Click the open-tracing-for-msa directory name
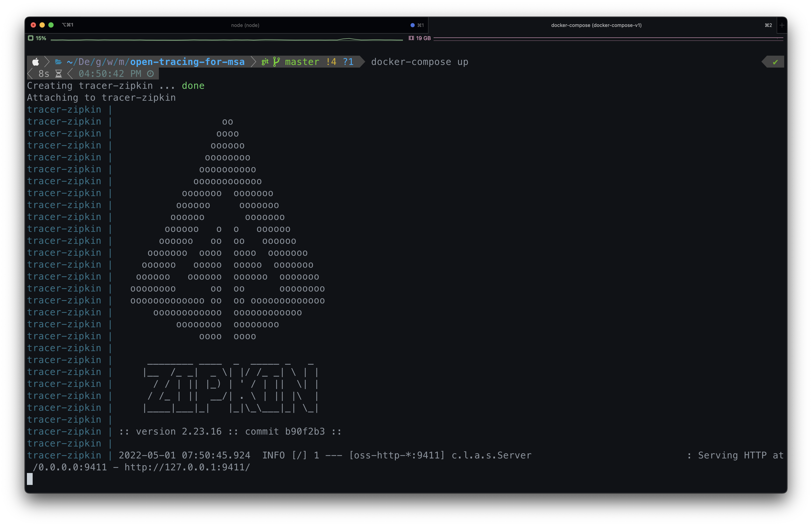 [187, 62]
